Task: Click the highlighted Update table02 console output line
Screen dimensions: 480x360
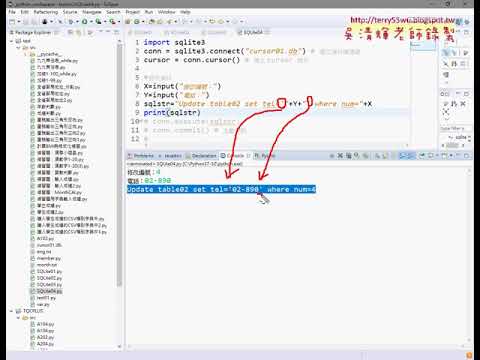Action: coord(221,189)
